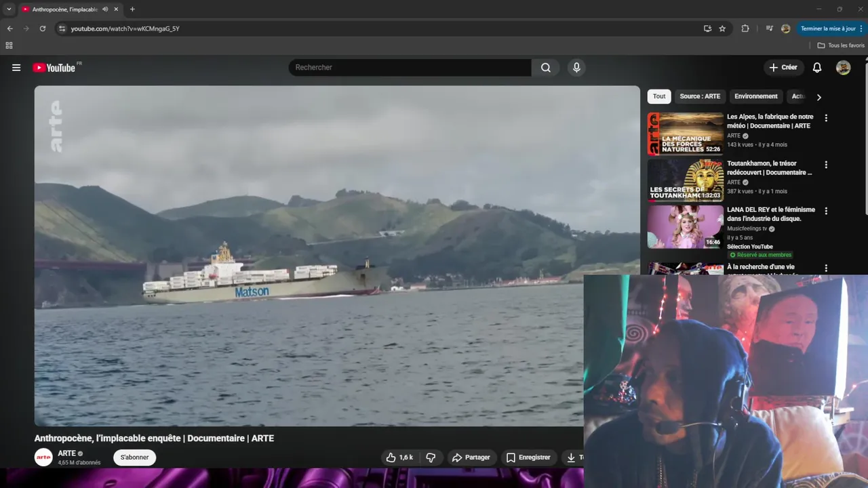Image resolution: width=868 pixels, height=488 pixels.
Task: Open the YouTube hamburger guide menu
Action: click(16, 68)
